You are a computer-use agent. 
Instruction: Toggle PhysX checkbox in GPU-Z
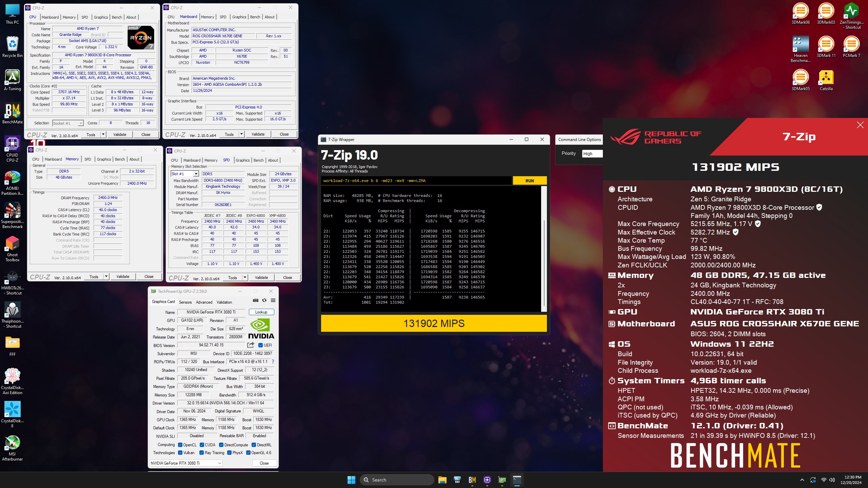pyautogui.click(x=230, y=453)
